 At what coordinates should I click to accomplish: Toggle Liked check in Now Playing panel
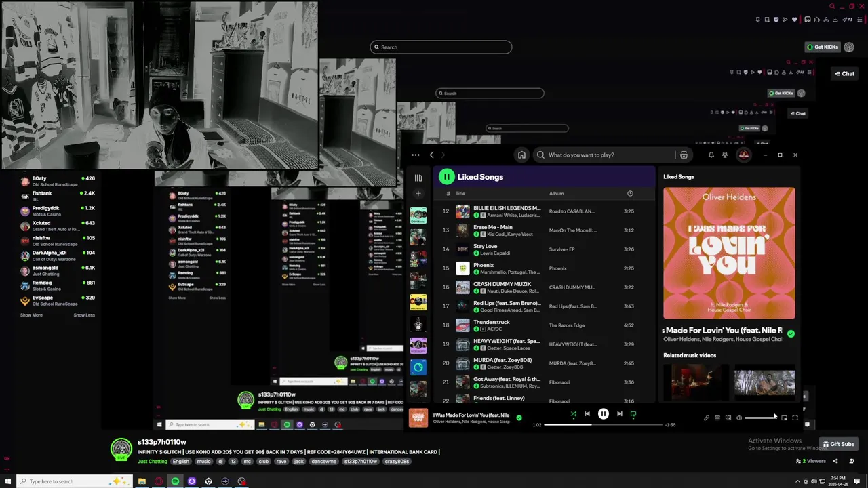click(x=791, y=333)
